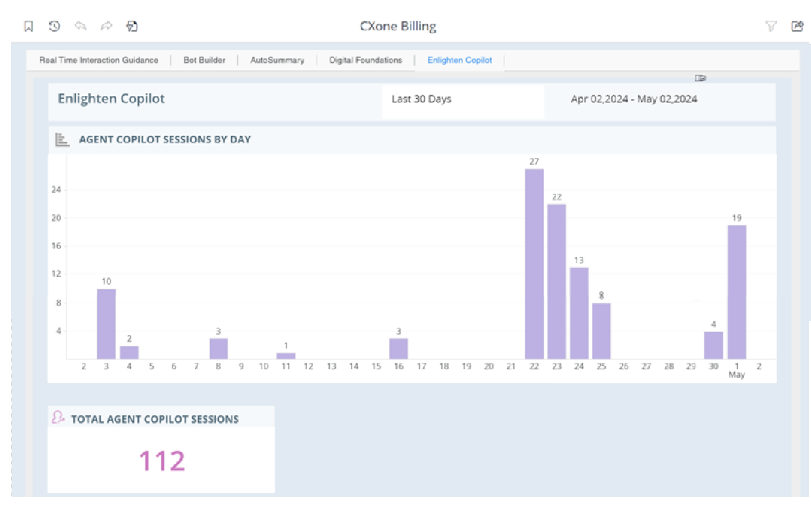Click the undo arrow icon
The width and height of the screenshot is (811, 505).
80,26
